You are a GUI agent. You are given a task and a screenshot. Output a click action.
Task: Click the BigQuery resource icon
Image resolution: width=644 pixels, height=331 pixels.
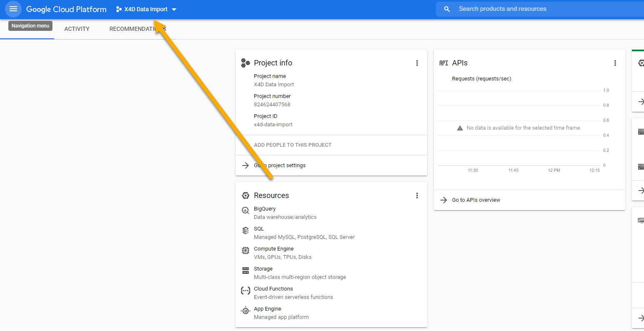pyautogui.click(x=246, y=211)
